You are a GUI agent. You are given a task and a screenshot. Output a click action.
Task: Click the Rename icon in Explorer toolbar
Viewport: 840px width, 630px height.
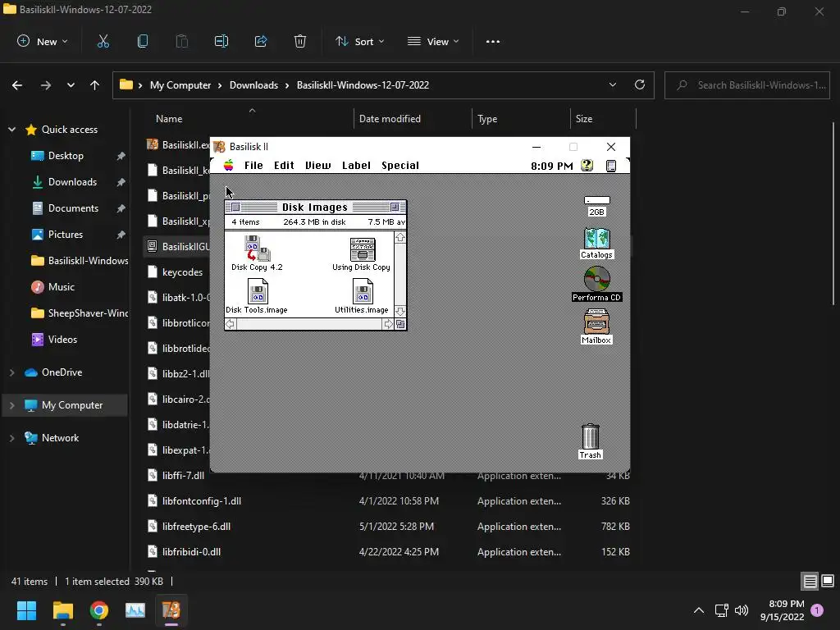(x=221, y=41)
